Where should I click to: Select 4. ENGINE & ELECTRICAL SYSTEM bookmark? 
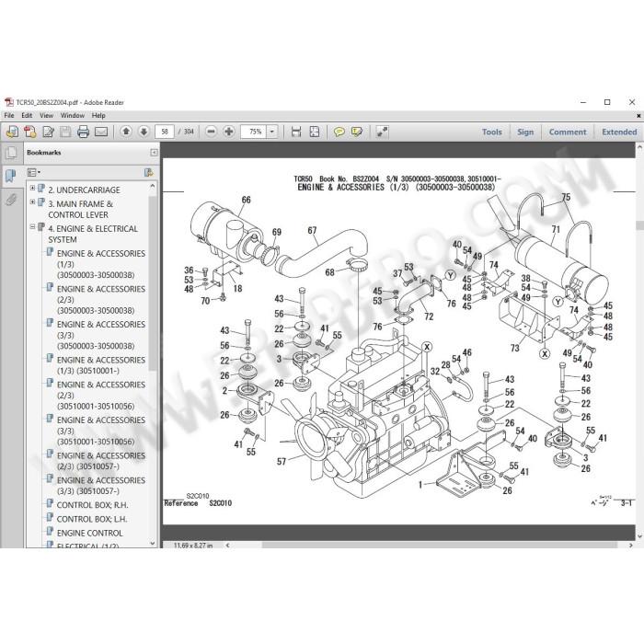[x=93, y=234]
